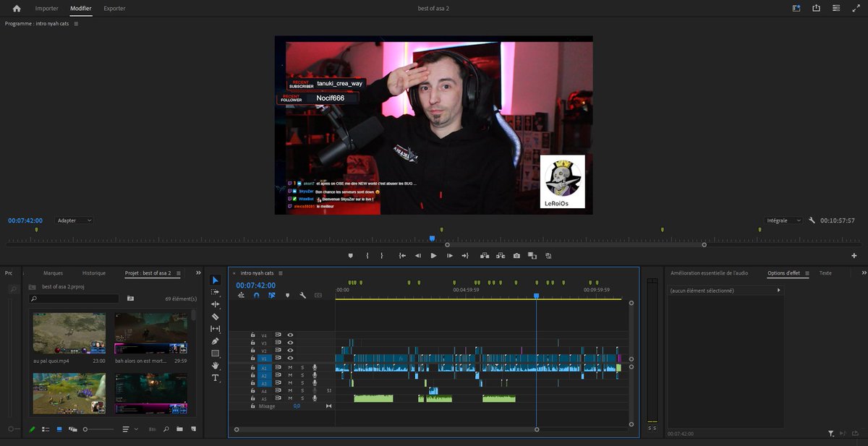Select the Hand tool
This screenshot has height=446, width=868.
pyautogui.click(x=215, y=366)
